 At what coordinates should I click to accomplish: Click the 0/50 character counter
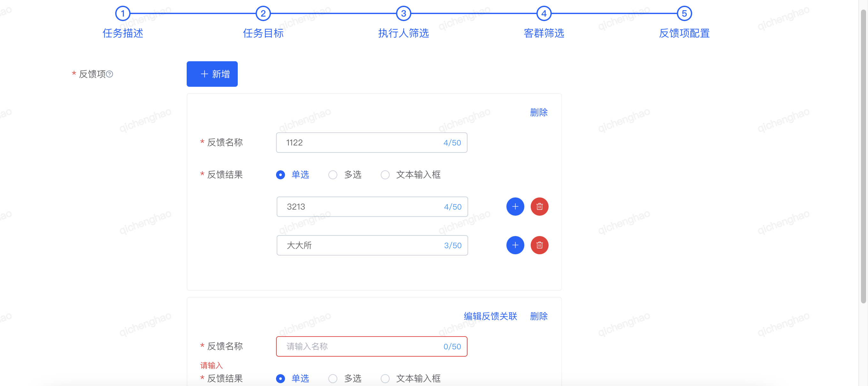(x=452, y=346)
